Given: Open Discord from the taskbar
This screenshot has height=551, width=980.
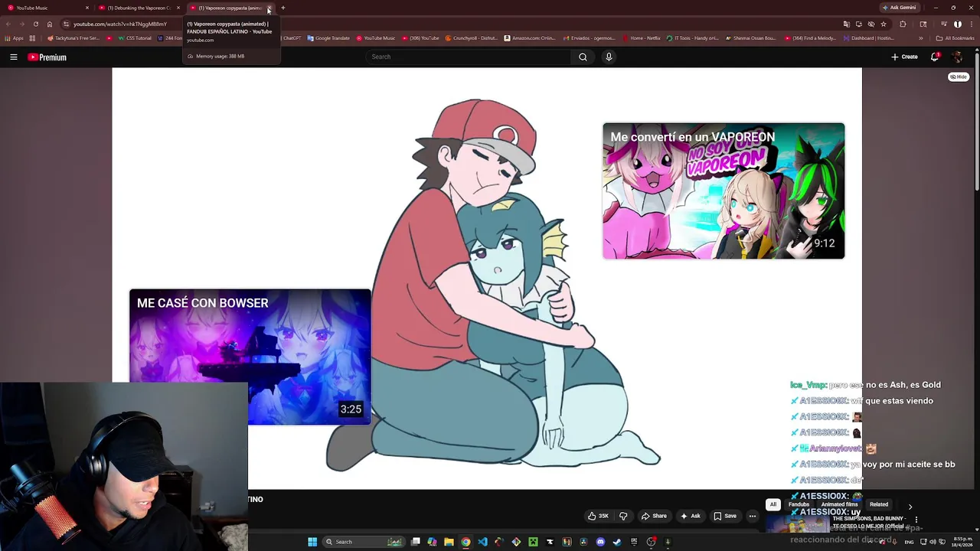Looking at the screenshot, I should (600, 542).
